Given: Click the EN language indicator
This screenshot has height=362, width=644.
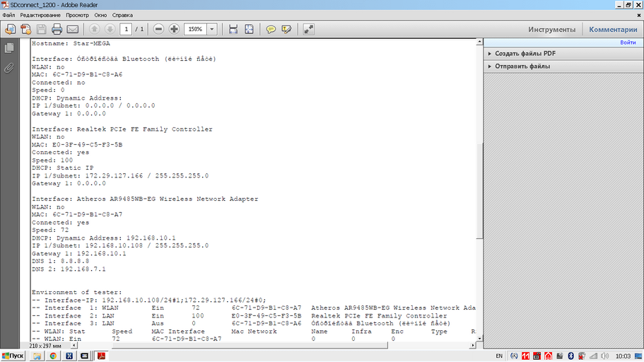Looking at the screenshot, I should [x=499, y=356].
